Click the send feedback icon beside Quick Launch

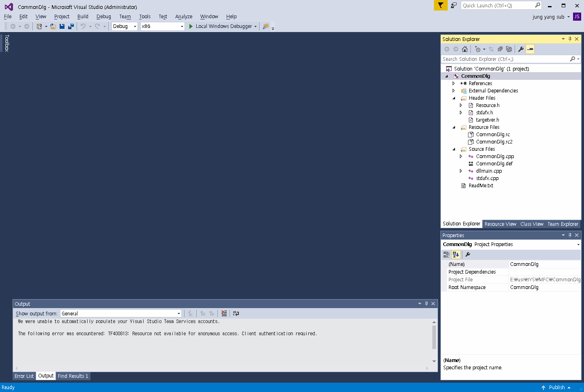pyautogui.click(x=454, y=5)
